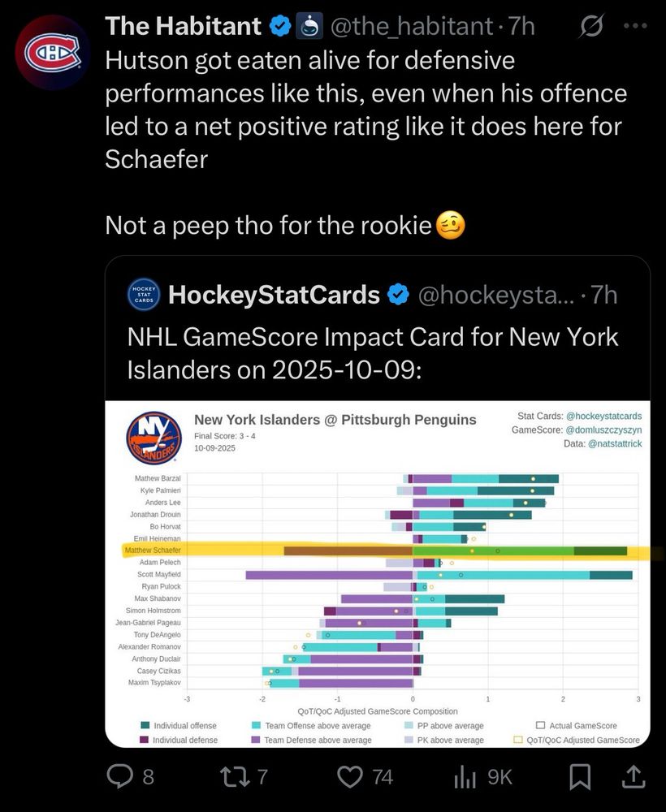
Task: Like the tweet with the heart icon
Action: (350, 777)
